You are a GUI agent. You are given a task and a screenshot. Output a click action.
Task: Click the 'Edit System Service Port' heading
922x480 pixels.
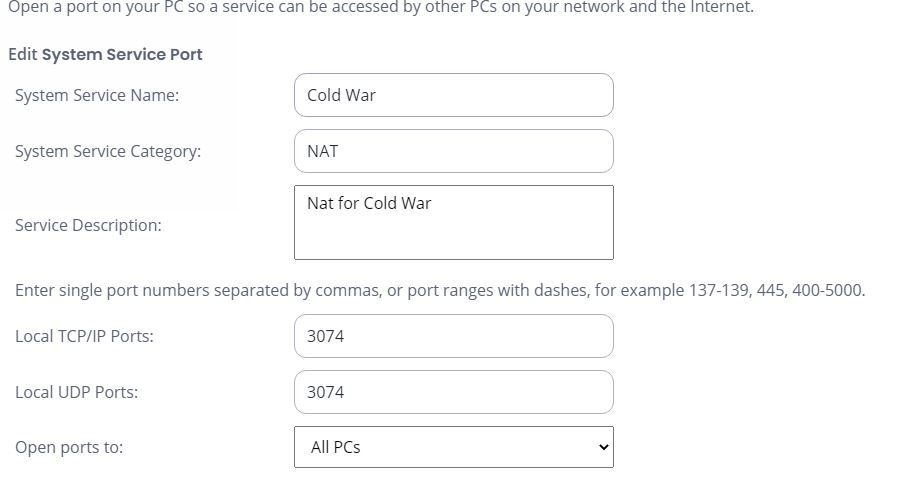click(105, 54)
